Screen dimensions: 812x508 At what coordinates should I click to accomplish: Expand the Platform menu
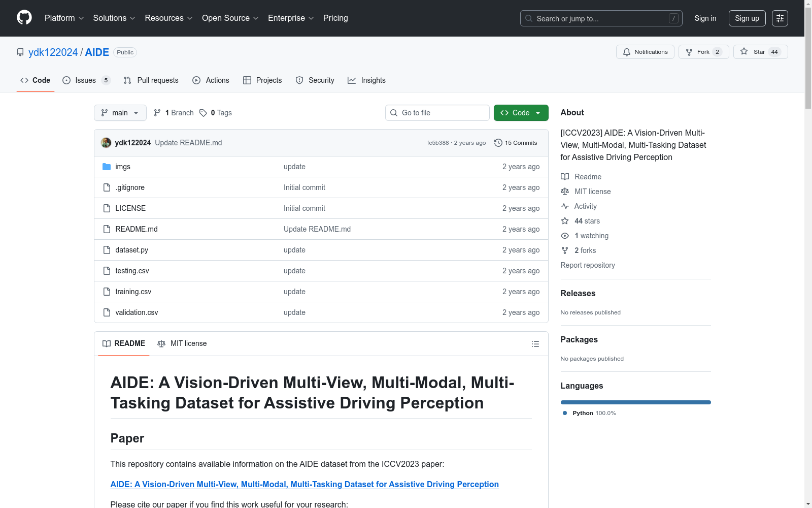(x=64, y=18)
